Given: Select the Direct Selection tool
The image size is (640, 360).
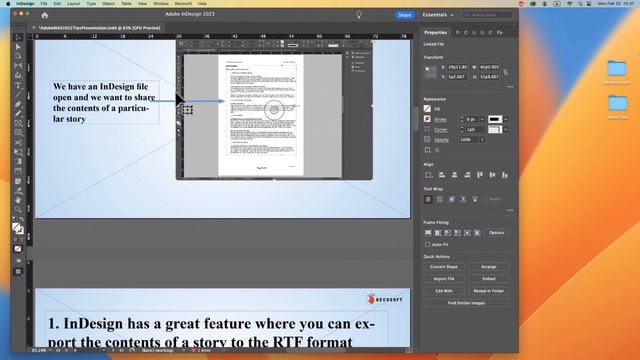Looking at the screenshot, I should pos(18,47).
